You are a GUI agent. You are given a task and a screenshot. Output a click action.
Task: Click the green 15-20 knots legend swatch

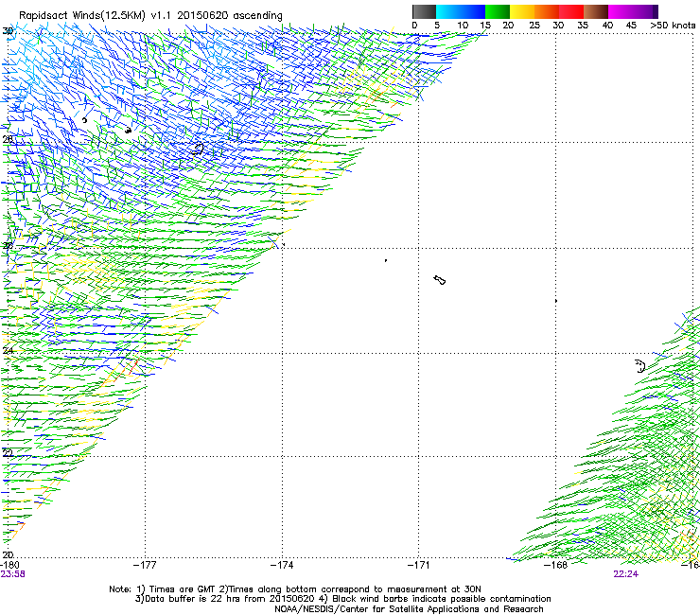498,11
